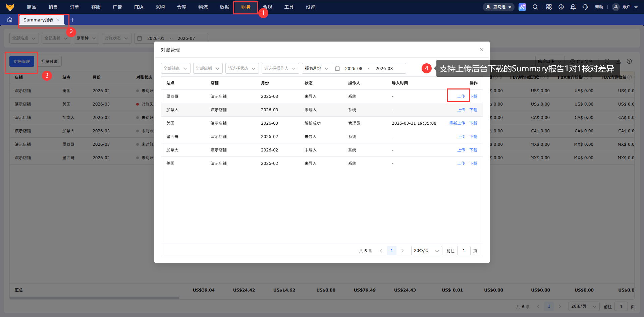
Task: Click the background horizontal scrollbar
Action: tap(95, 298)
